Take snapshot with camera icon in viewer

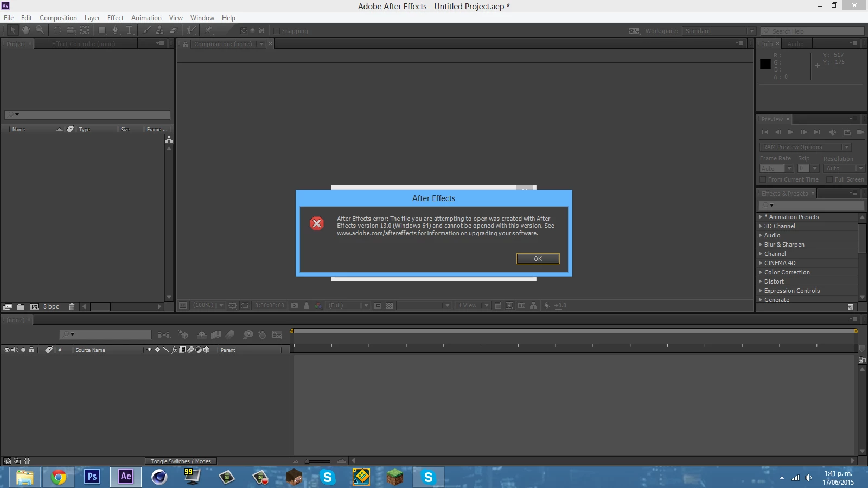pos(294,306)
